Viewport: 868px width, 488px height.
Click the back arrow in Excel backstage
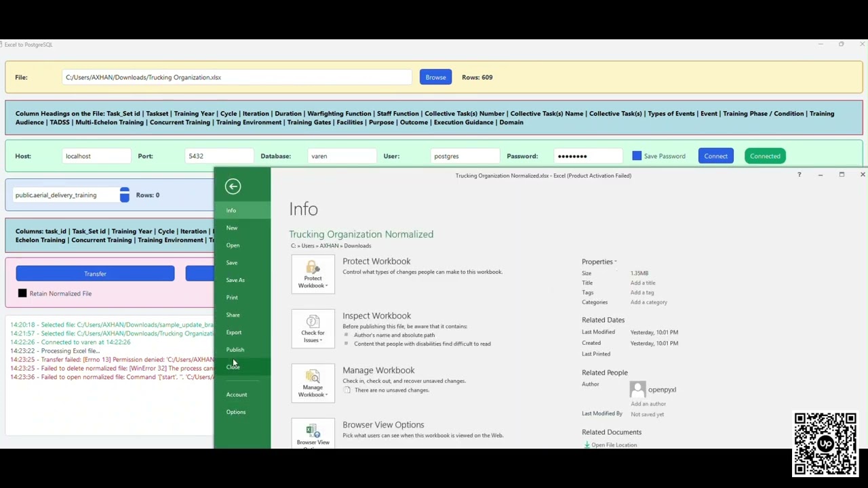point(233,186)
